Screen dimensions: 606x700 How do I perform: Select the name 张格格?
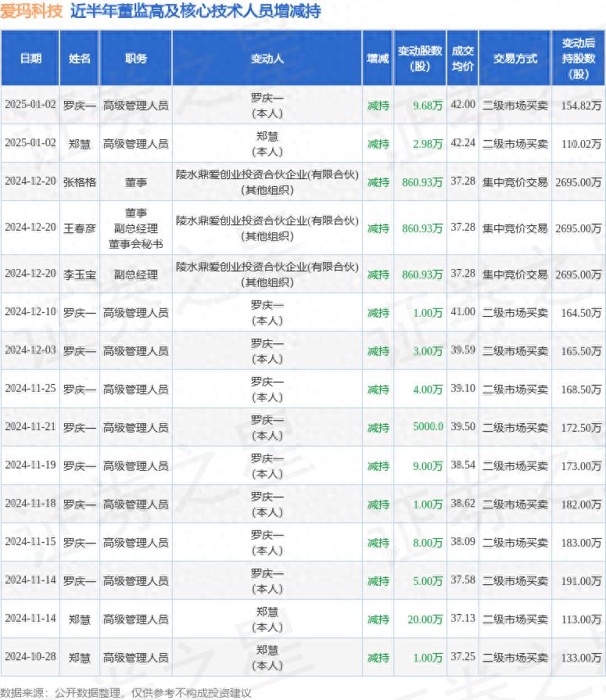pos(80,182)
